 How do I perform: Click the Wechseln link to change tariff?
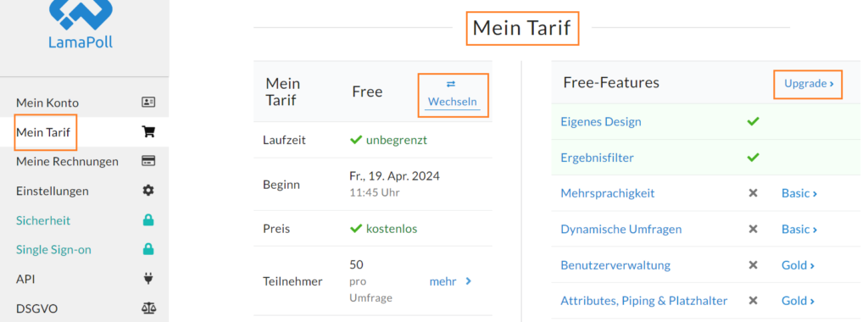pos(453,102)
